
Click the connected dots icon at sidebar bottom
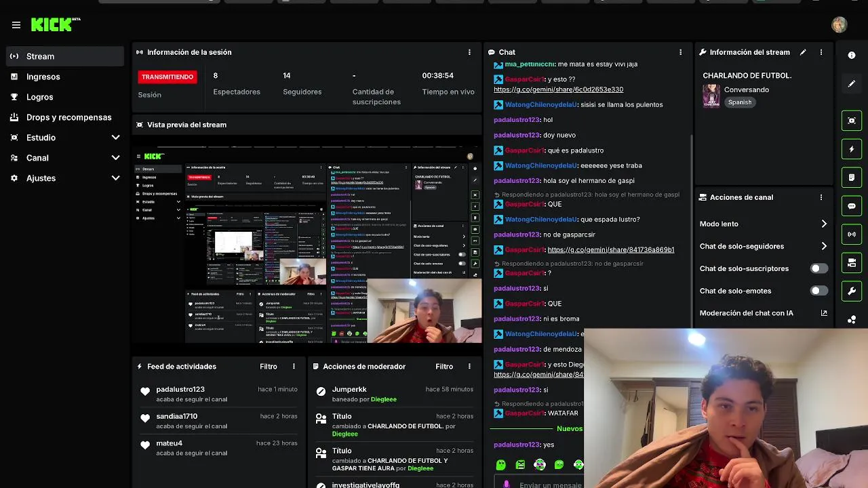point(852,319)
